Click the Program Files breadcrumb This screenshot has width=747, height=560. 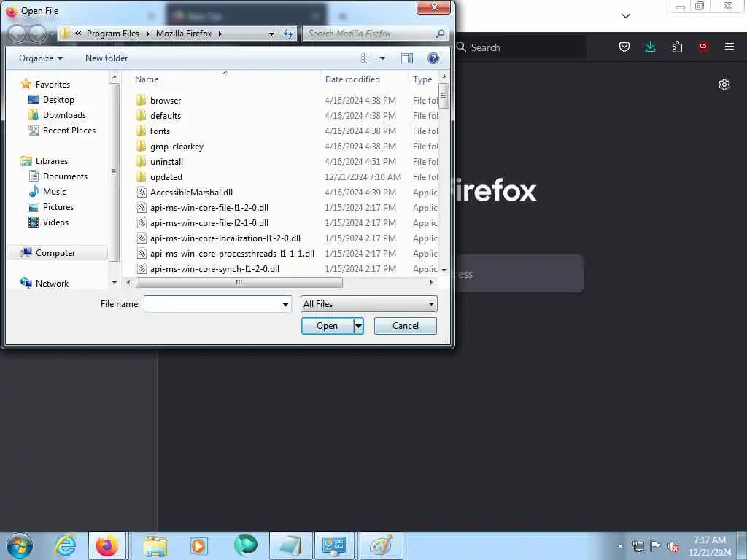(x=113, y=34)
